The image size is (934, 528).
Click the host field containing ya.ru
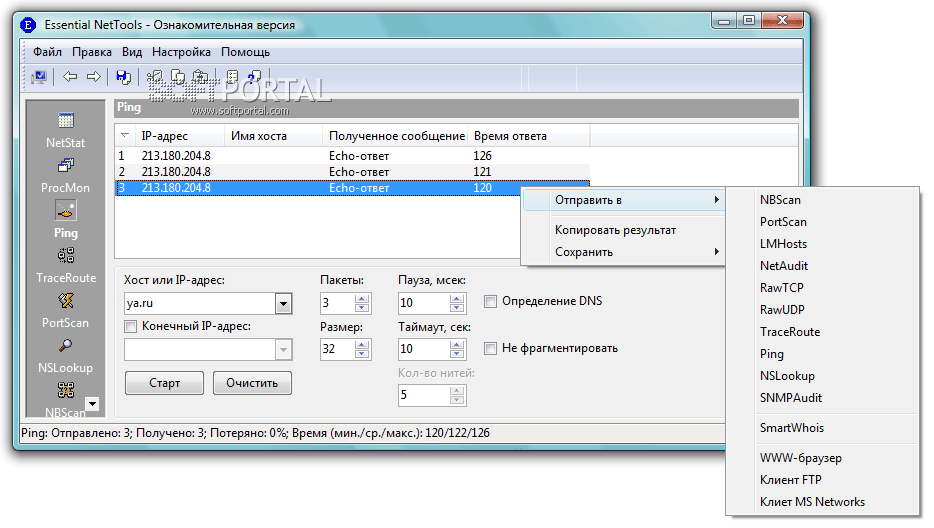(x=200, y=303)
